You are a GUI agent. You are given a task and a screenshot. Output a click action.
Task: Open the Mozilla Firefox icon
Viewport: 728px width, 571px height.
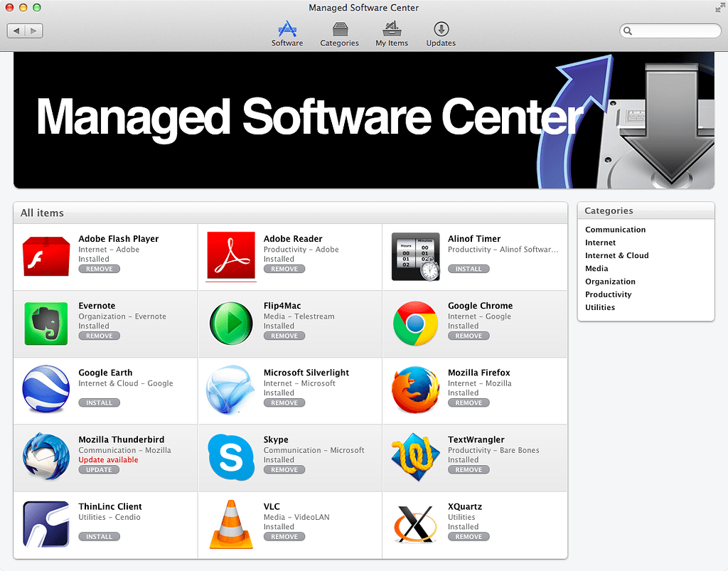tap(415, 390)
